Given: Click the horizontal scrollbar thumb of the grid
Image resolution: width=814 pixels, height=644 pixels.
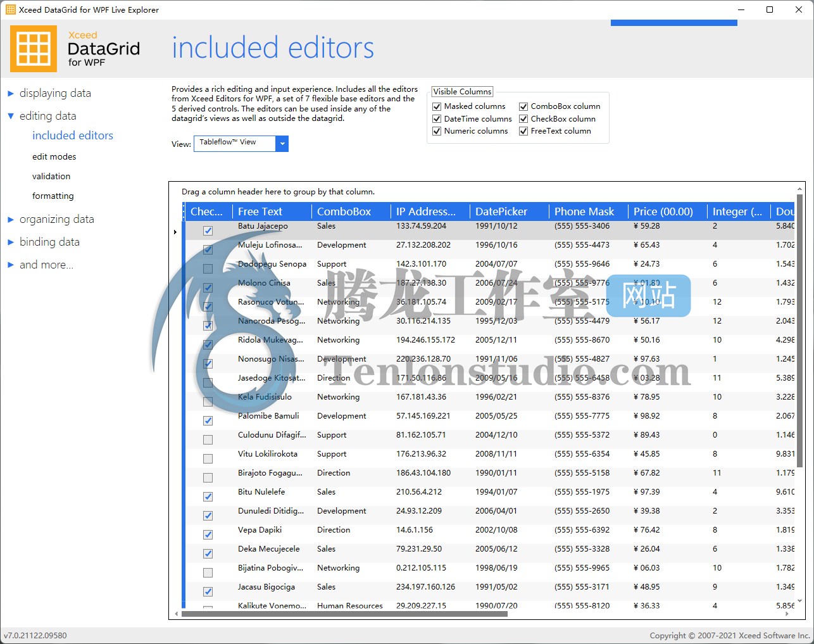Looking at the screenshot, I should [344, 614].
